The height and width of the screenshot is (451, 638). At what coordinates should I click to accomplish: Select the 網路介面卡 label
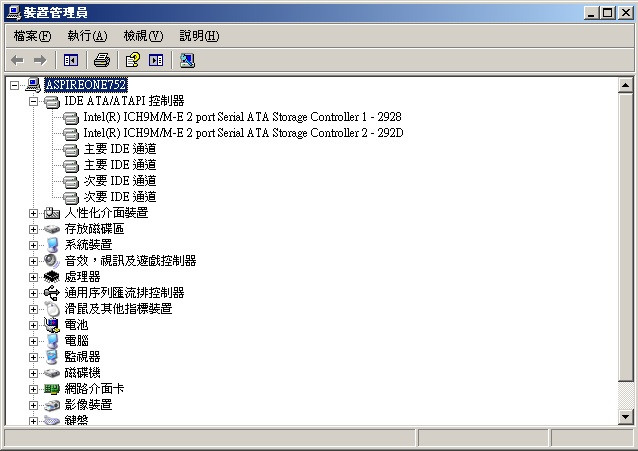[x=94, y=388]
